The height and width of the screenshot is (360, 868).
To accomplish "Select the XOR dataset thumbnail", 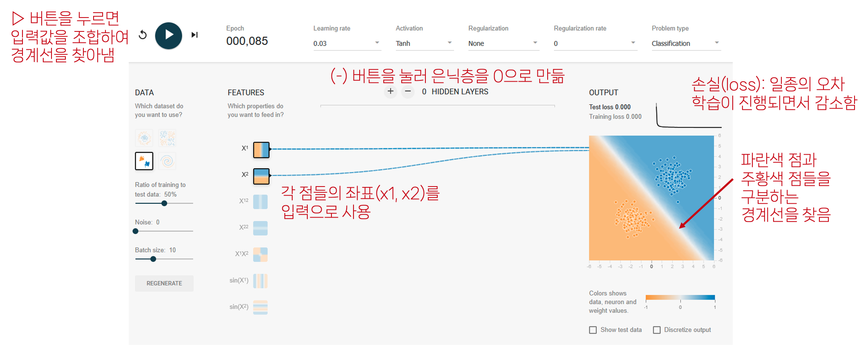I will 167,138.
